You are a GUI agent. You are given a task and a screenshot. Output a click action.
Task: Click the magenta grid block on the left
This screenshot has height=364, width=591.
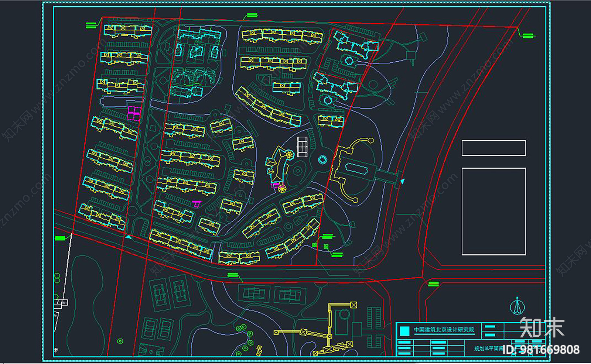tap(134, 113)
